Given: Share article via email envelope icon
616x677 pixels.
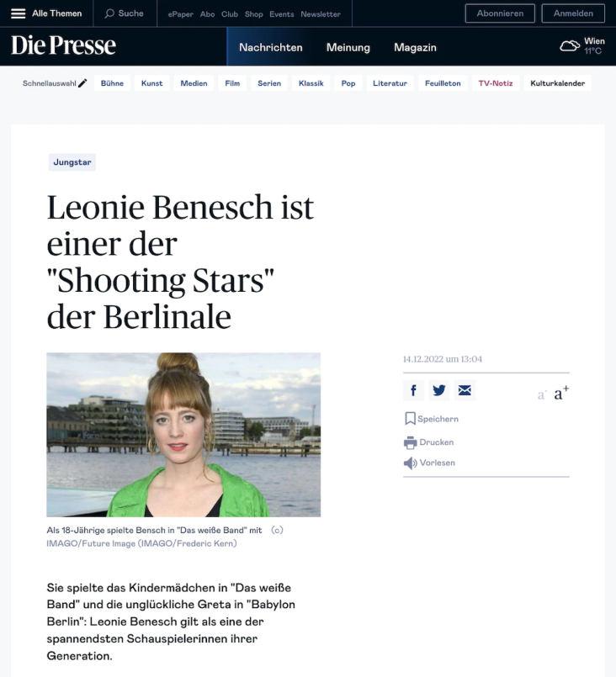Looking at the screenshot, I should [465, 390].
